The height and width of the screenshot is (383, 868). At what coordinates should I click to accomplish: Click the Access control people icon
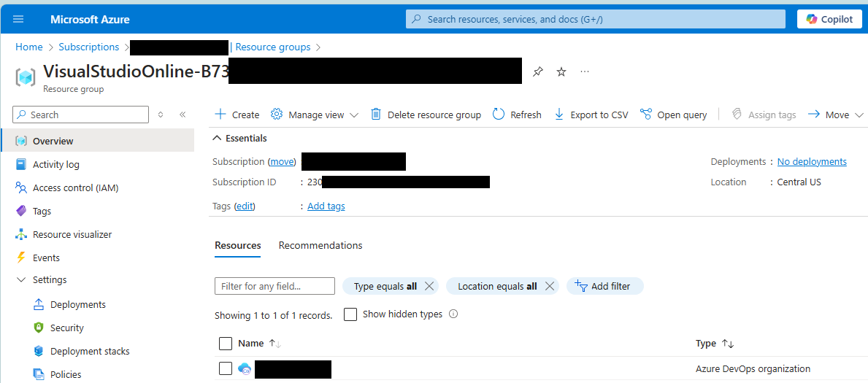[x=21, y=187]
